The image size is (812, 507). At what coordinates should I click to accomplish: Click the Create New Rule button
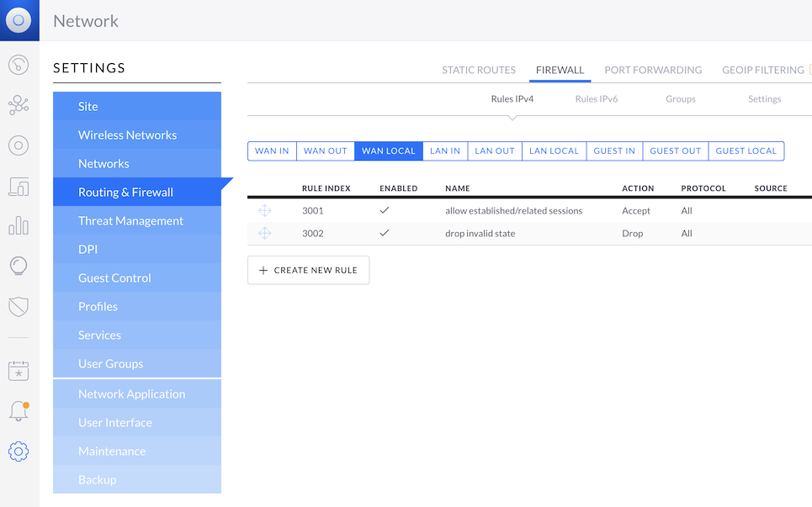pyautogui.click(x=308, y=271)
